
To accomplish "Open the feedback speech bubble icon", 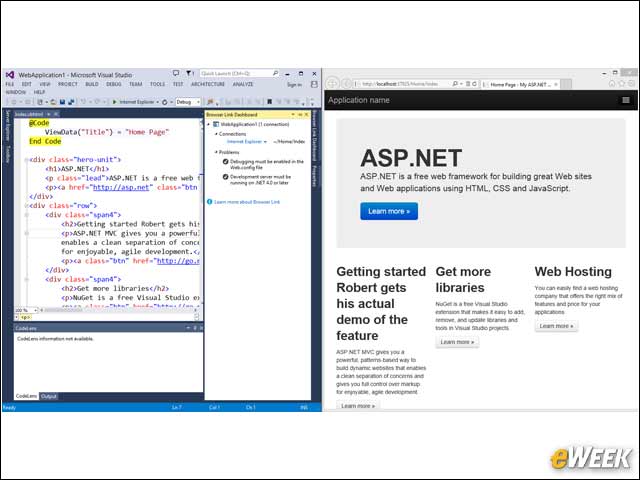I will click(176, 73).
